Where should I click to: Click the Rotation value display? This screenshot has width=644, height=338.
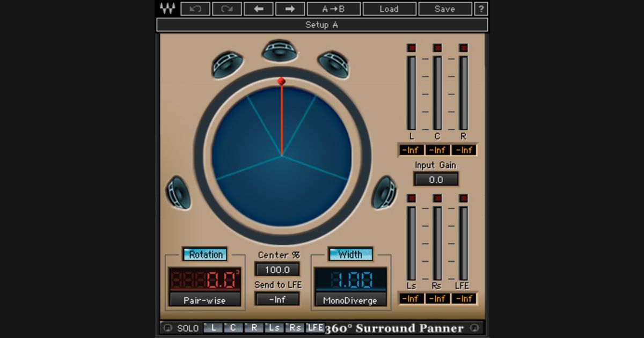click(x=205, y=280)
